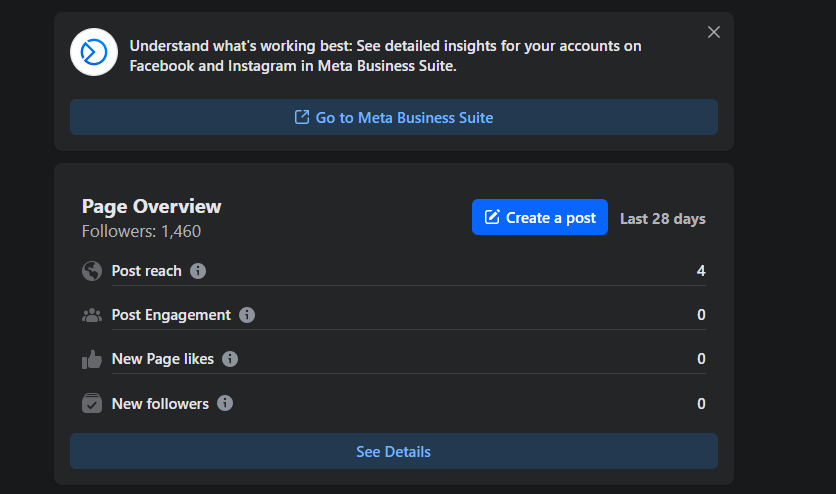Click the Create a post button
836x494 pixels.
(539, 217)
